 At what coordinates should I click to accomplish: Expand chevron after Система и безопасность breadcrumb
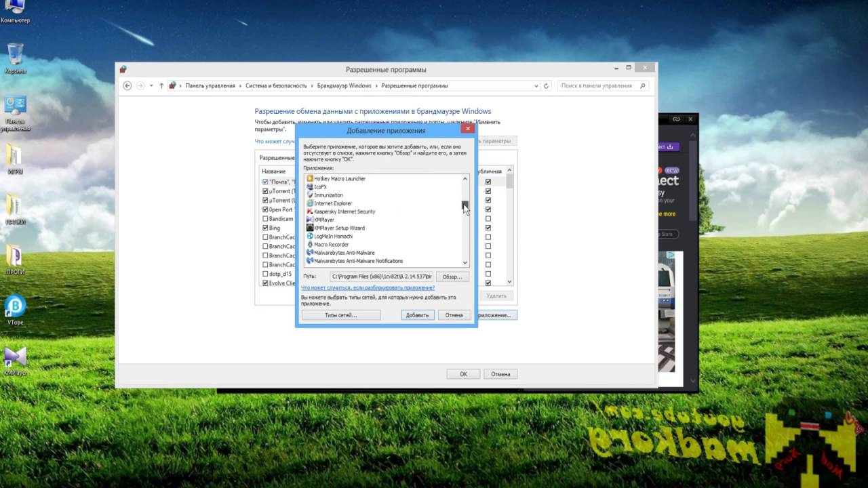click(x=312, y=86)
